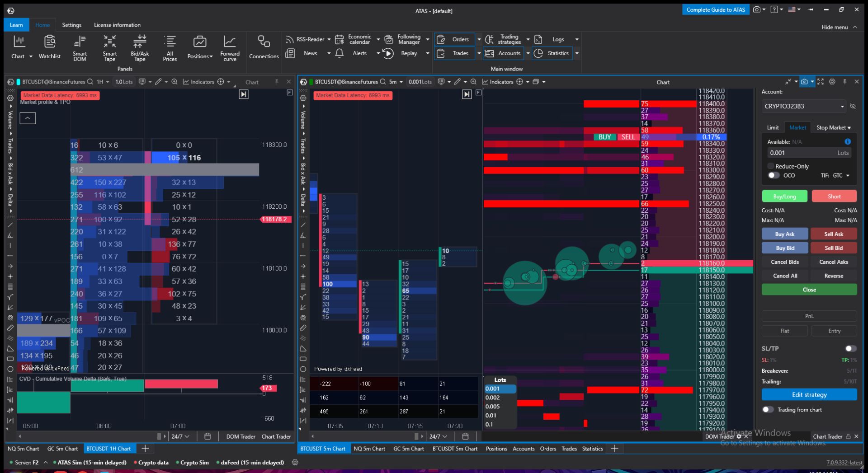Screen dimensions: 868x473
Task: Open the Economic calendar
Action: click(x=354, y=39)
